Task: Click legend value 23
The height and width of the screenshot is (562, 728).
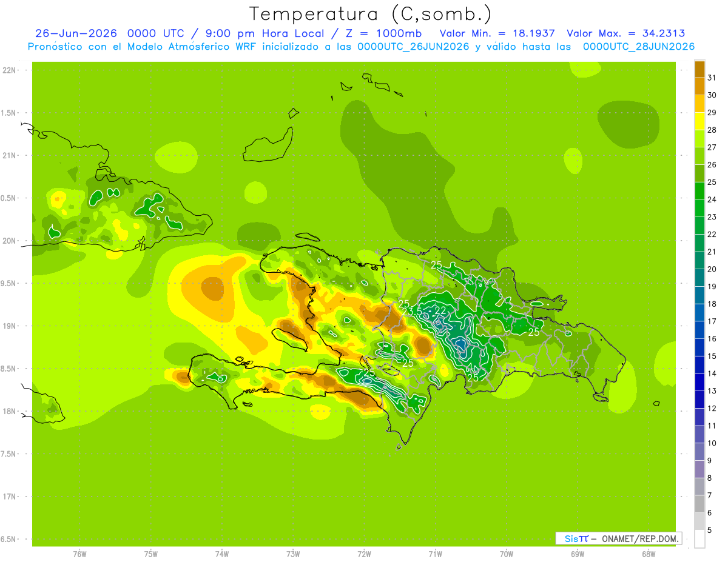Action: point(712,217)
